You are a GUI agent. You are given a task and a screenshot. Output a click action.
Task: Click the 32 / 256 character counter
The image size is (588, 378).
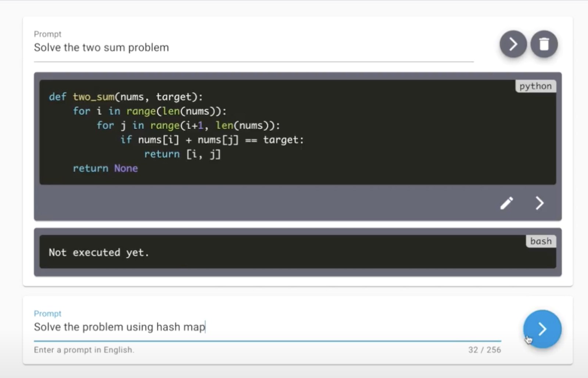point(484,350)
